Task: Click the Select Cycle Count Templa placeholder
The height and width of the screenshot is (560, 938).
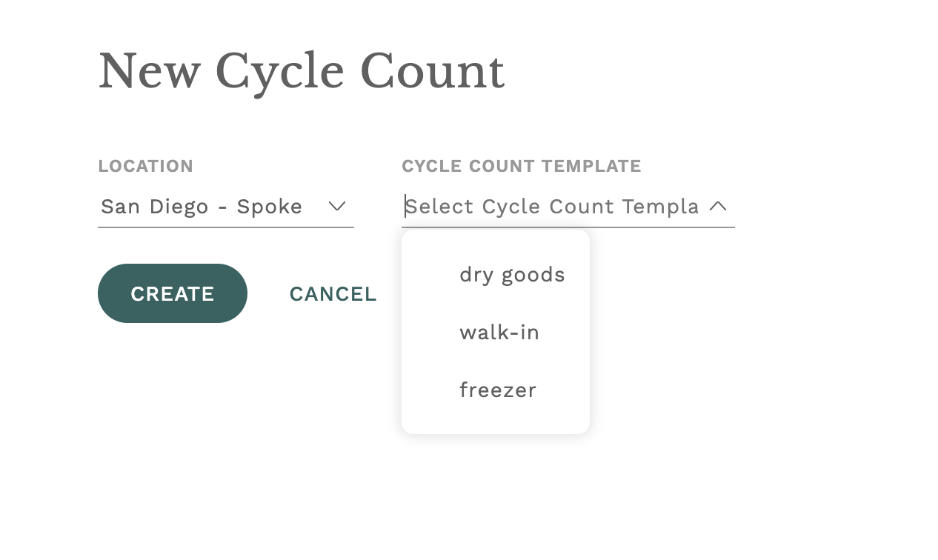Action: coord(552,207)
